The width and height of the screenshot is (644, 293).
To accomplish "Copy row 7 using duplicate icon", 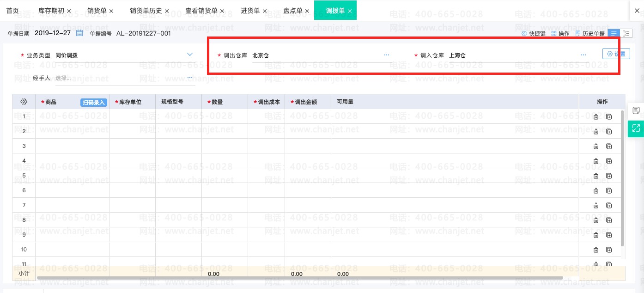I will pos(609,206).
